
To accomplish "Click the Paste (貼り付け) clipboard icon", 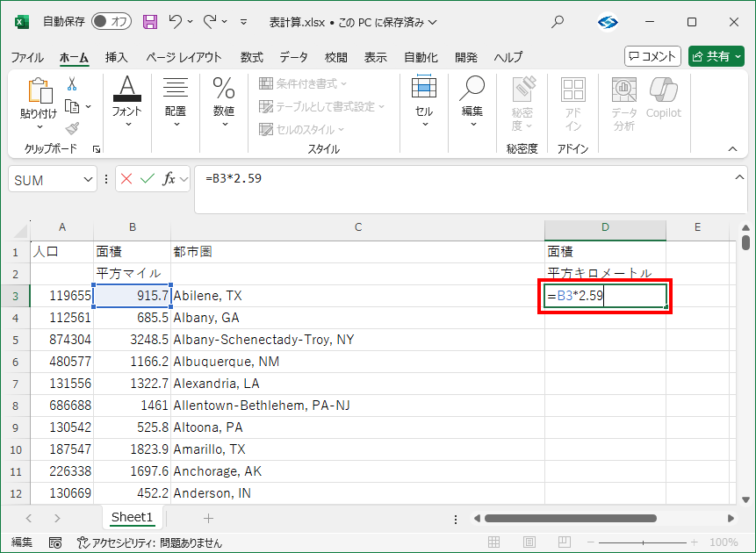I will 40,90.
